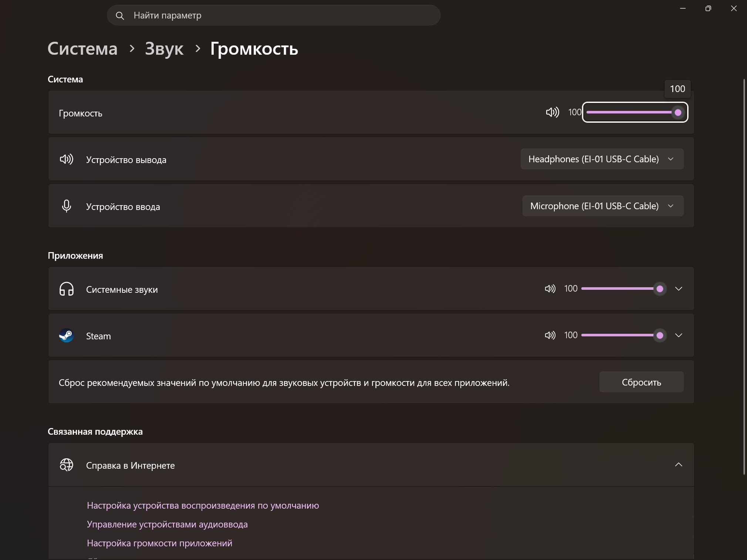The image size is (747, 560).
Task: Adjust the Системные звуки volume slider
Action: pyautogui.click(x=624, y=289)
